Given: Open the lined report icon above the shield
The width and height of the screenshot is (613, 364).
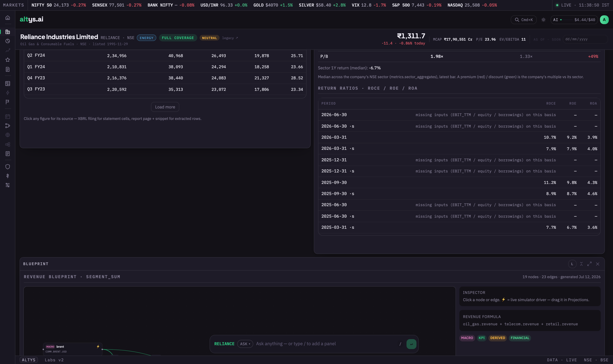Looking at the screenshot, I should point(8,153).
